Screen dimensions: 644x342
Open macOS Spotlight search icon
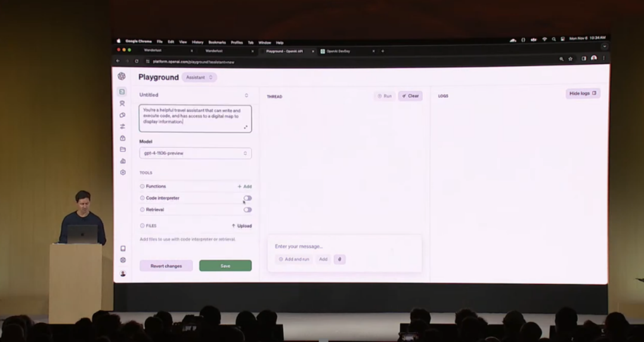pyautogui.click(x=553, y=39)
